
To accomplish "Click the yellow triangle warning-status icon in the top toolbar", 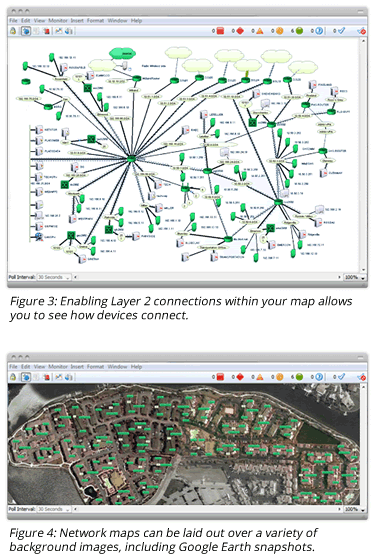I will (260, 31).
